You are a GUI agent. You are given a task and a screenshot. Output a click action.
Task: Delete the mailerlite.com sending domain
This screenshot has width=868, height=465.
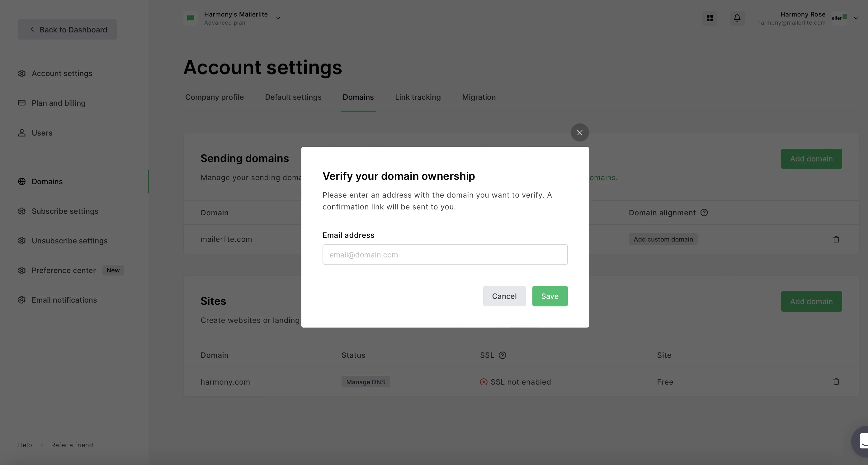[x=836, y=239]
